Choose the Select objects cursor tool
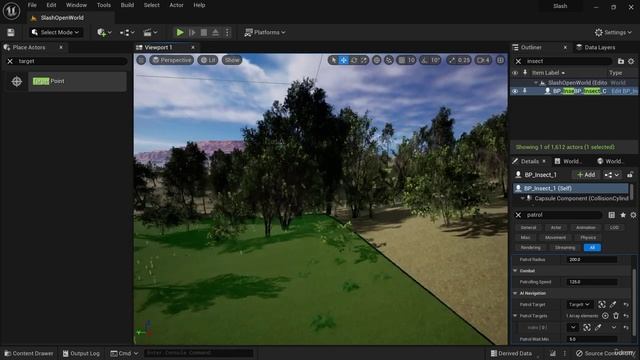Viewport: 640px width, 360px height. (x=334, y=60)
